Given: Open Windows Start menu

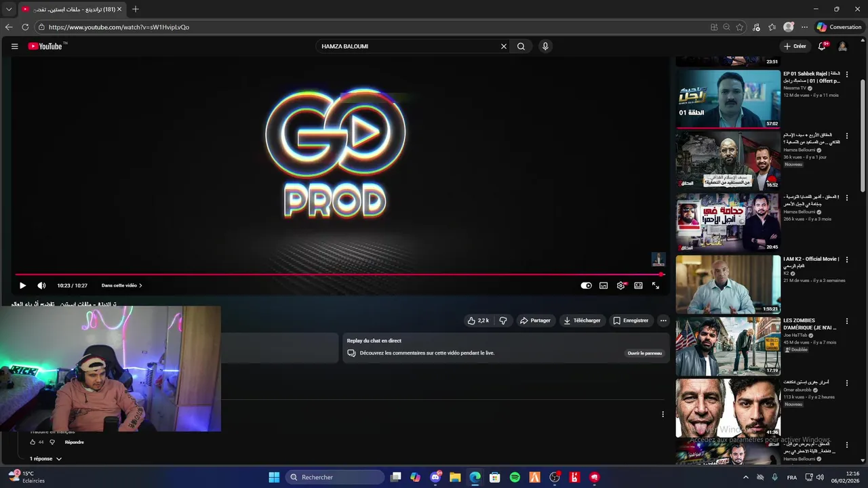Looking at the screenshot, I should (274, 477).
